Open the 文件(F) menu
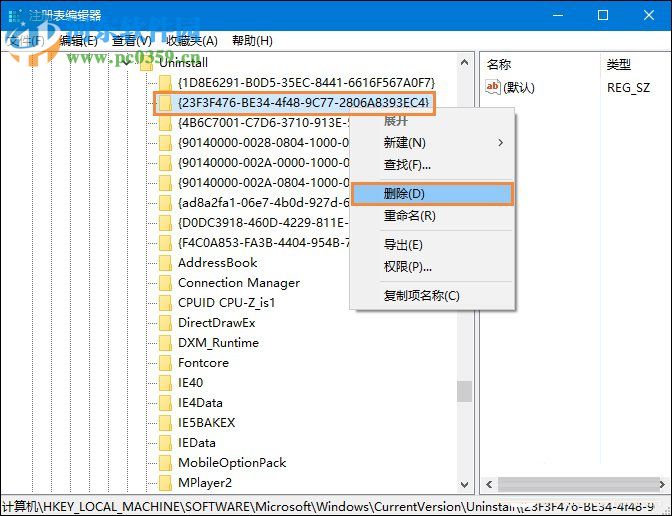Image resolution: width=672 pixels, height=516 pixels. tap(26, 41)
